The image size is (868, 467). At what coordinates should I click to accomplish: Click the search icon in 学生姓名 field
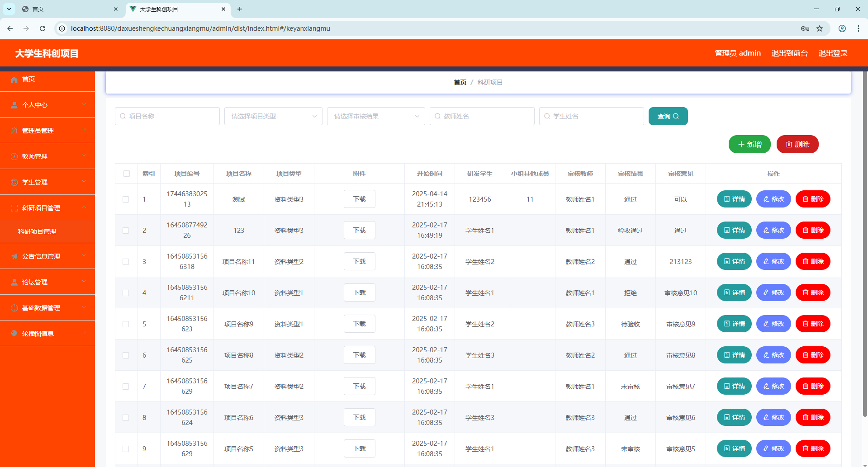[x=547, y=116]
